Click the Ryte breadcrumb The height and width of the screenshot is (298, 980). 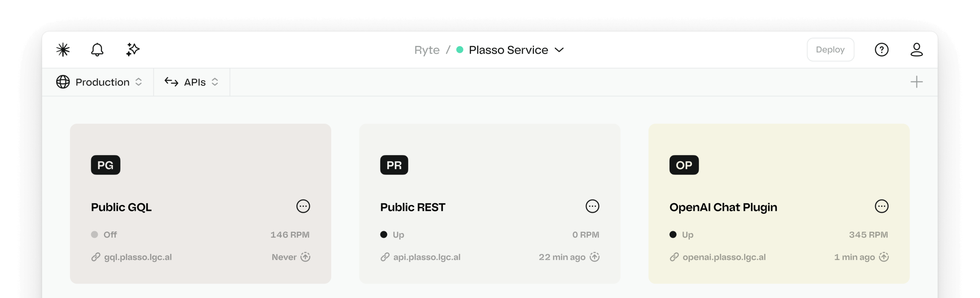pos(426,50)
